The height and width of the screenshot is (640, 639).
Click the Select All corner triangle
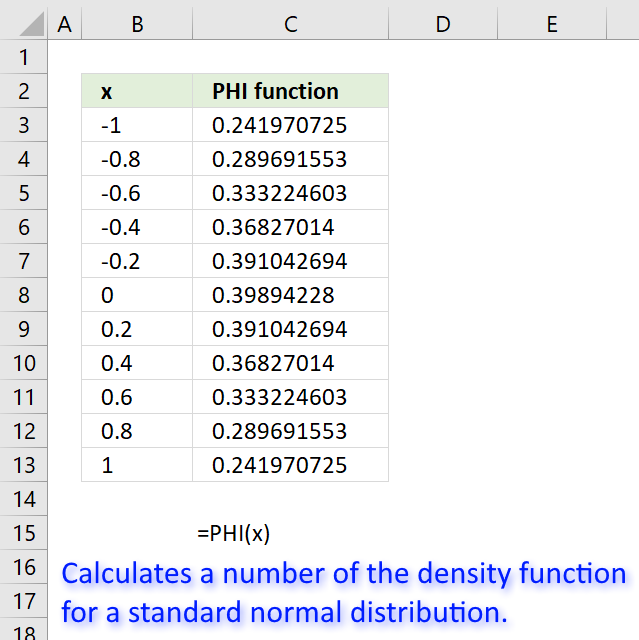31,24
